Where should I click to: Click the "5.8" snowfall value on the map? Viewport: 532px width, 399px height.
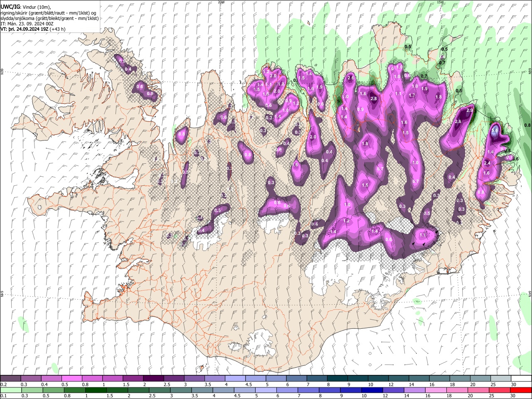(495, 130)
